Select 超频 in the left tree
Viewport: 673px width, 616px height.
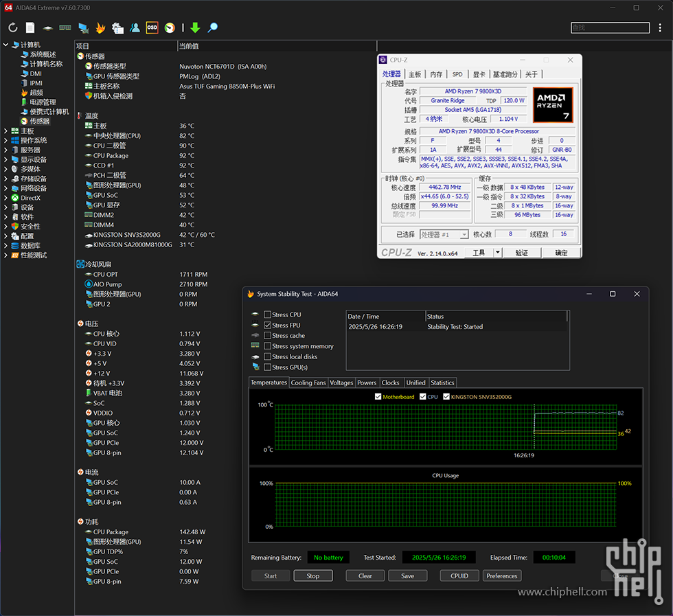point(36,93)
